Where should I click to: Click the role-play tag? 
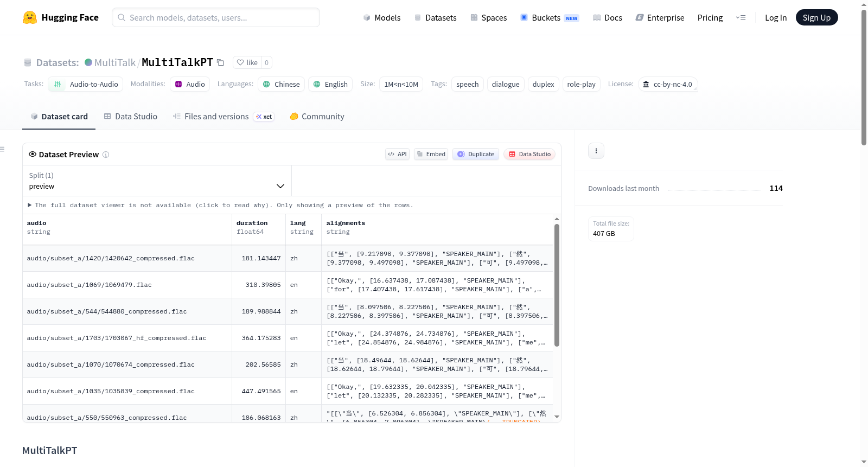pyautogui.click(x=581, y=84)
